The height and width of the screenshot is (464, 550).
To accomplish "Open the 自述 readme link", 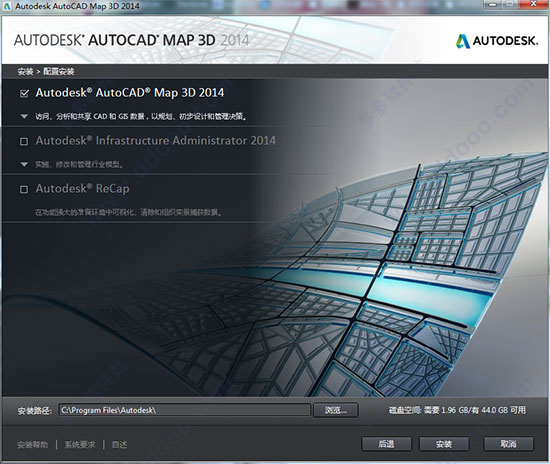I will click(119, 445).
